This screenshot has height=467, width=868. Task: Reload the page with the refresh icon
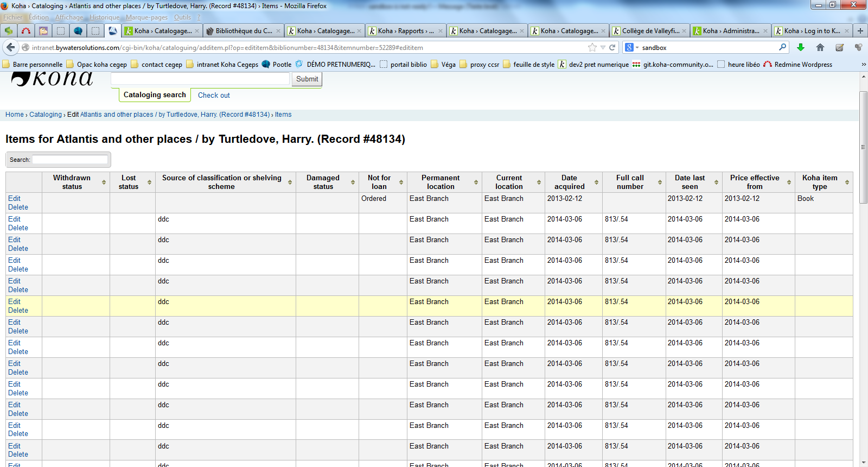click(612, 47)
